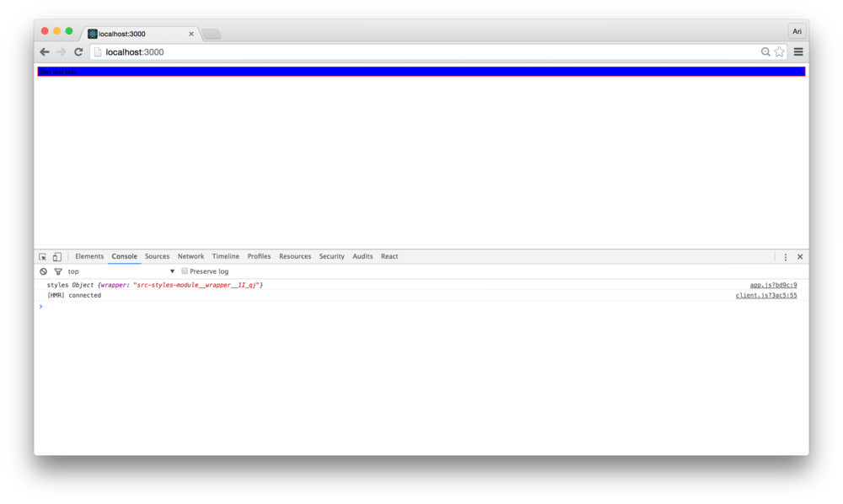843x504 pixels.
Task: Click the console filter funnel icon
Action: click(58, 271)
